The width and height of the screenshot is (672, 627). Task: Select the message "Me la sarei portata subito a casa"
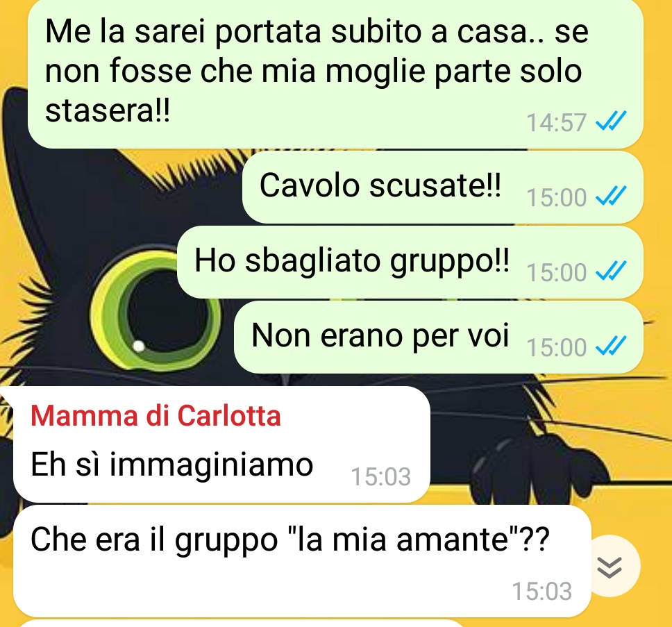tap(335, 73)
